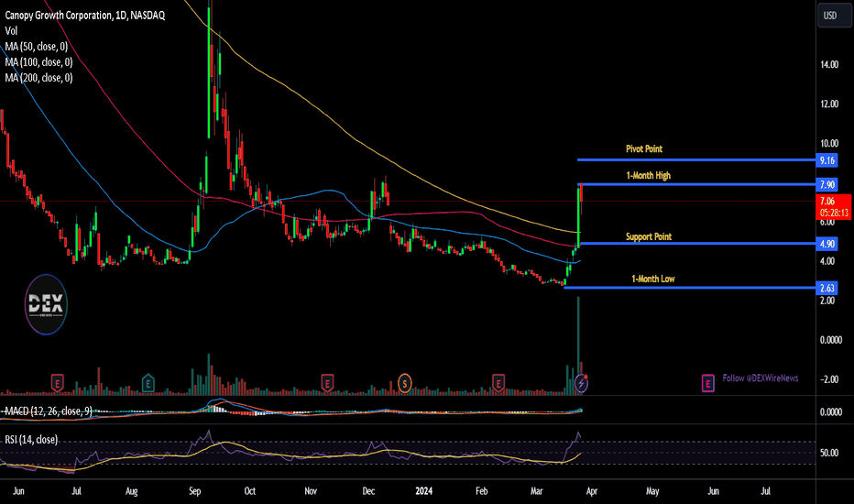The width and height of the screenshot is (854, 504).
Task: Click the red 7.06 current price label
Action: 834,206
